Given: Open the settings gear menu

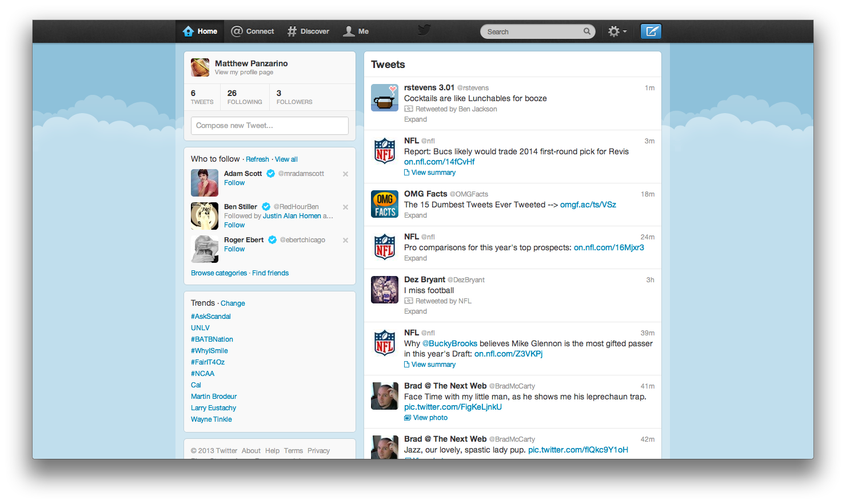Looking at the screenshot, I should point(617,31).
